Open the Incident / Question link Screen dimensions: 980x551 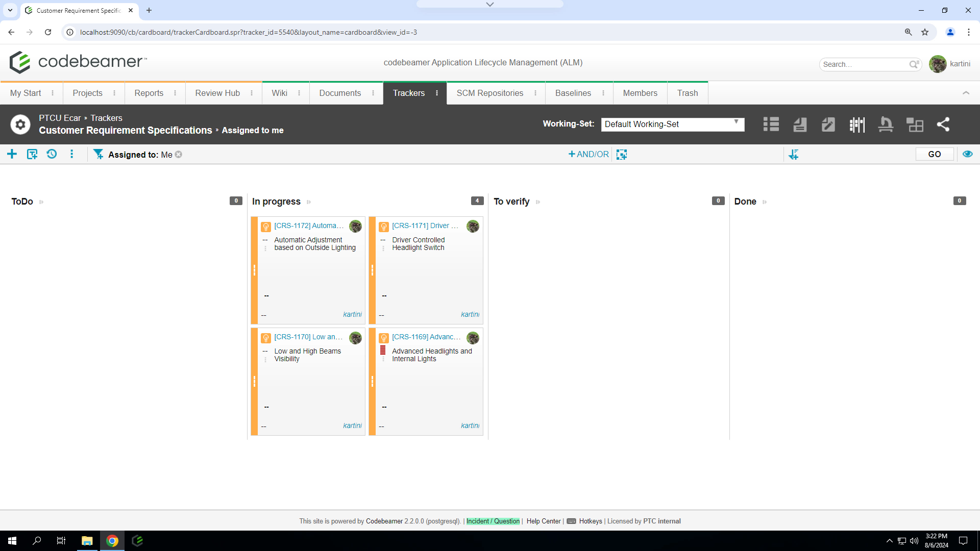tap(493, 521)
